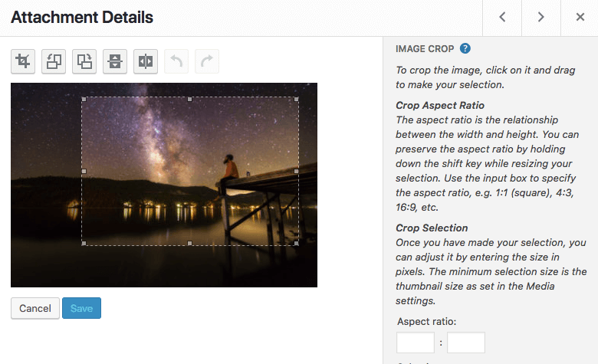The width and height of the screenshot is (598, 364).
Task: Flip the image horizontally
Action: click(146, 61)
